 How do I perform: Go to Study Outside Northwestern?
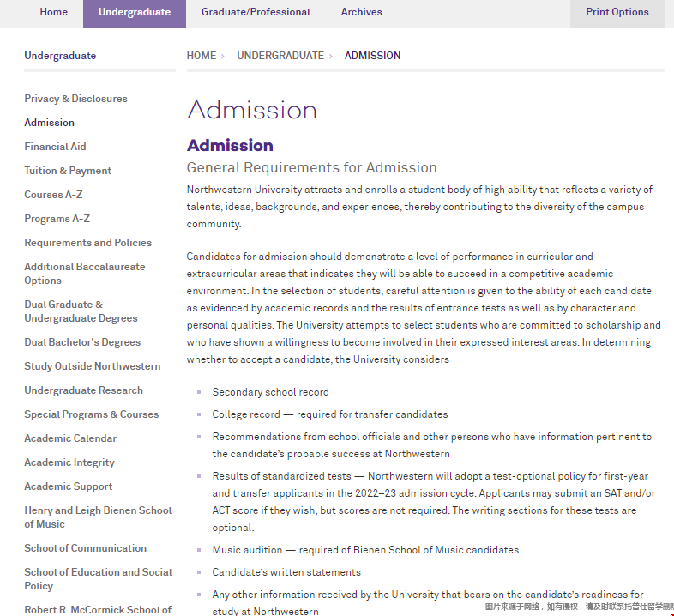click(x=92, y=366)
